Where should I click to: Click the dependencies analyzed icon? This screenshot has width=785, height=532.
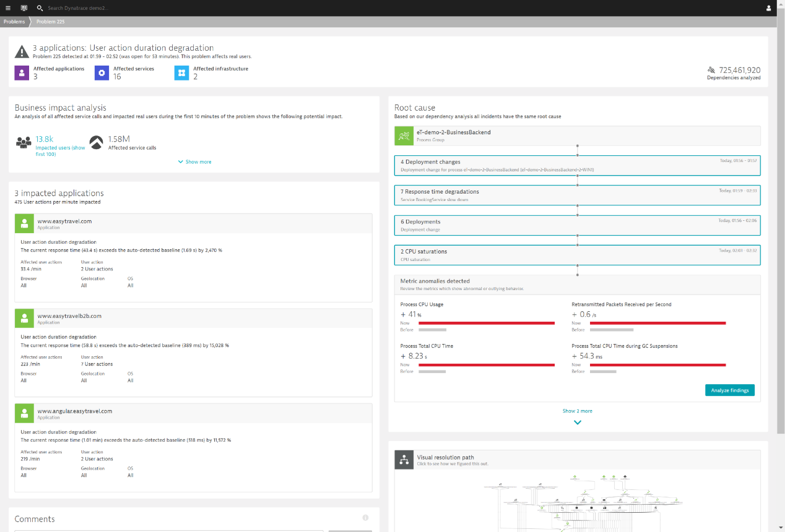click(711, 71)
